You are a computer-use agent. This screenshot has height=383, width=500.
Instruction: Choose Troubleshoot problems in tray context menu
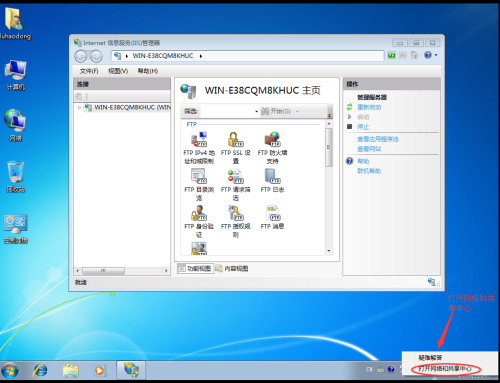tap(430, 358)
